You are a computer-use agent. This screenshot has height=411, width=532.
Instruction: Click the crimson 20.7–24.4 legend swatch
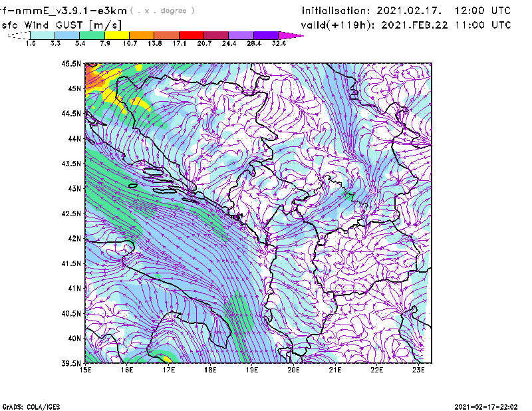click(x=216, y=35)
